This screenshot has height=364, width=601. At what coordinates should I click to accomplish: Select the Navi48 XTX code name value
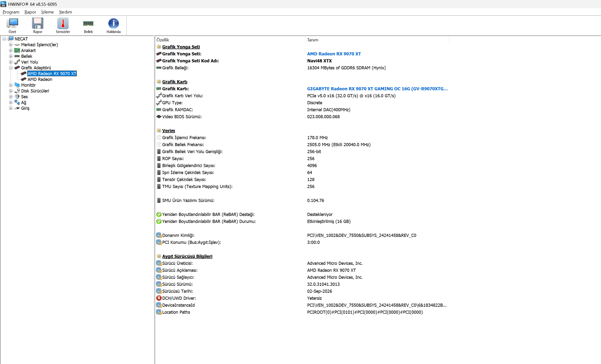pyautogui.click(x=319, y=61)
